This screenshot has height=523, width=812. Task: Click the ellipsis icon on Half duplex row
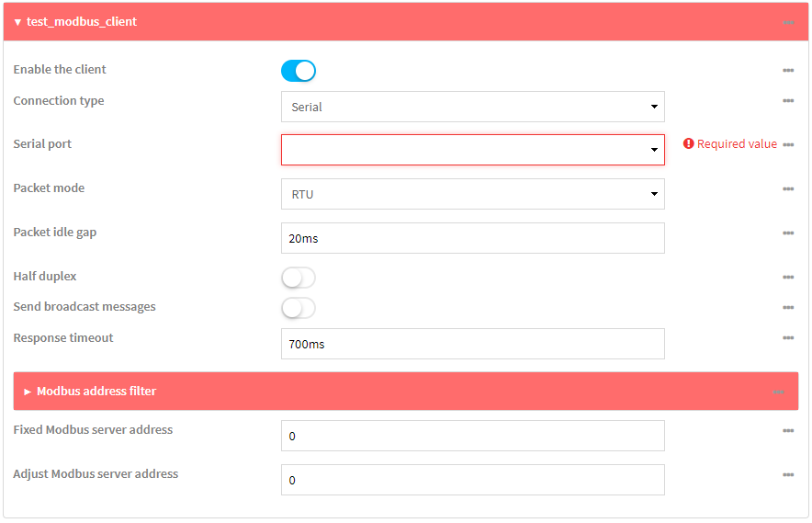point(787,278)
